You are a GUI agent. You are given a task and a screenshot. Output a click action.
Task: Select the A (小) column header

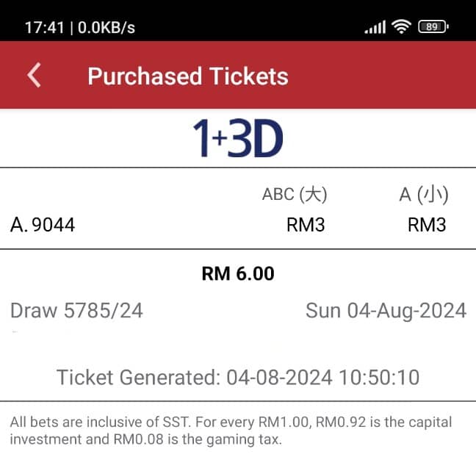point(424,195)
